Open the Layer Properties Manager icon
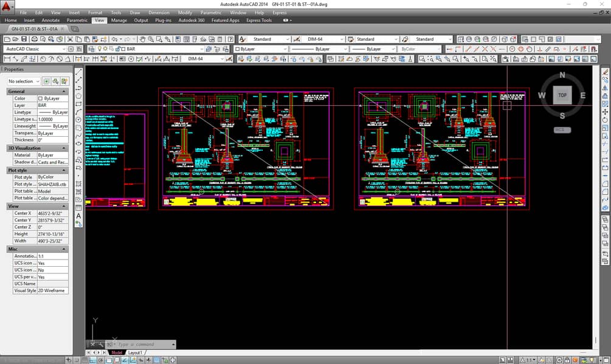The image size is (611, 364). pos(92,49)
